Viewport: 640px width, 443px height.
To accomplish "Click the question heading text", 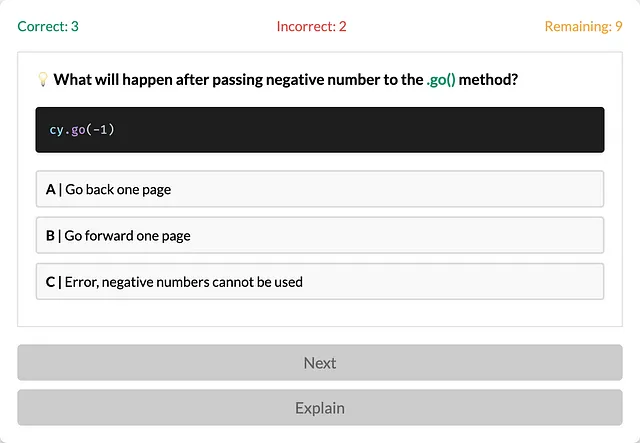I will 285,79.
